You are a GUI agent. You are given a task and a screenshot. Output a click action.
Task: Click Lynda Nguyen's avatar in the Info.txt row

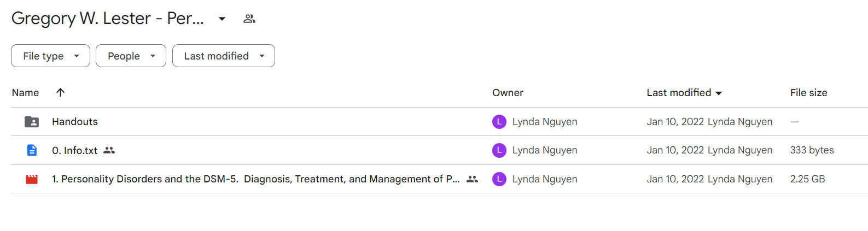(x=499, y=150)
